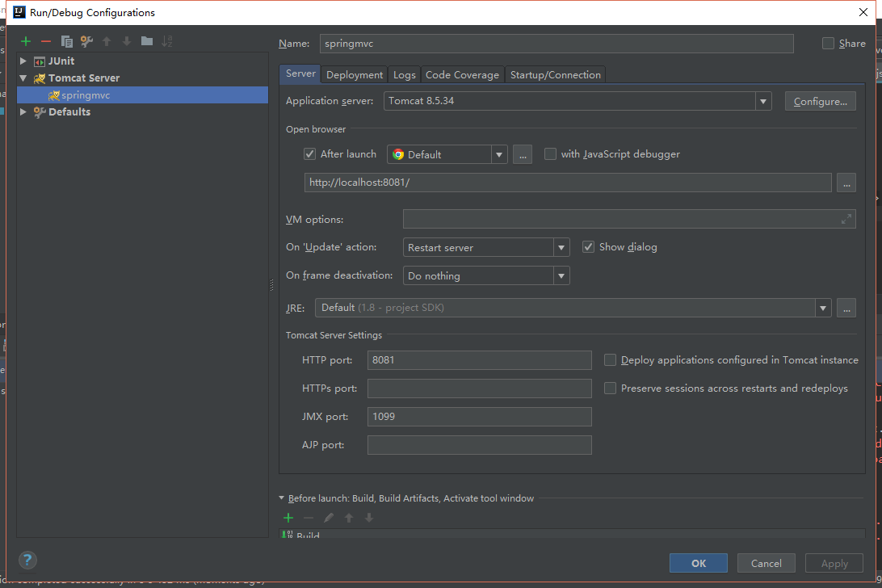Screen dimensions: 882x588
Task: Click the Cancel button
Action: 766,563
